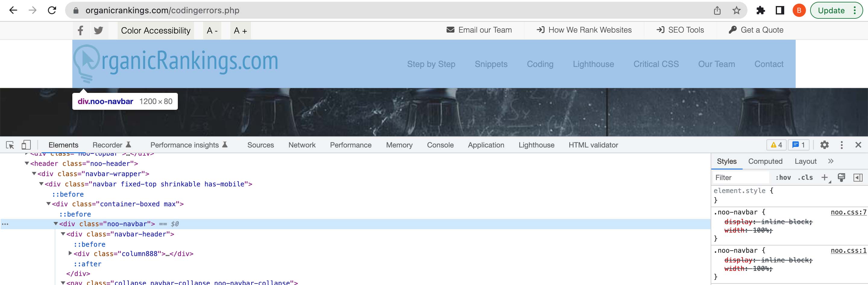Expand the column888 div node
This screenshot has width=868, height=285.
[70, 253]
